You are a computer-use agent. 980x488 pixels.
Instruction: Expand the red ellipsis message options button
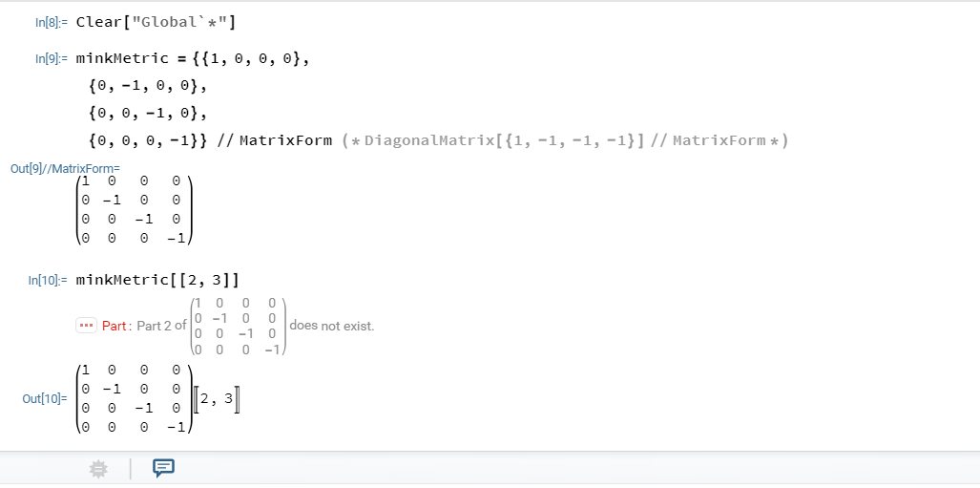click(x=86, y=326)
